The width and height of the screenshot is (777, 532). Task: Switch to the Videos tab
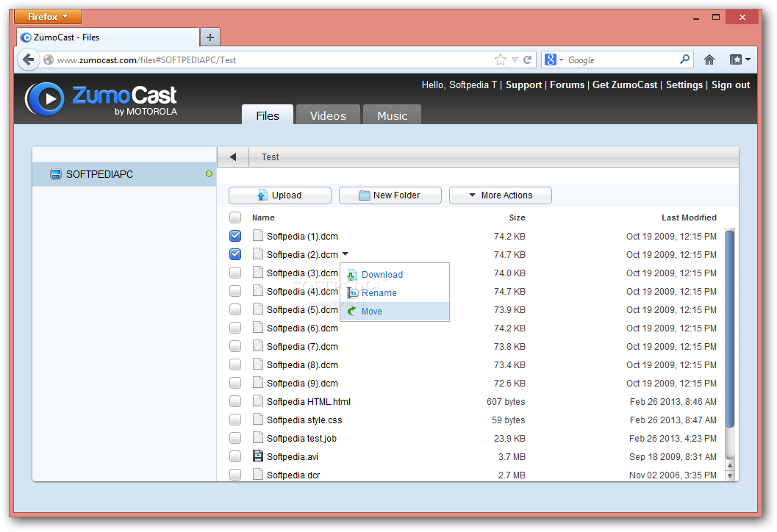328,115
